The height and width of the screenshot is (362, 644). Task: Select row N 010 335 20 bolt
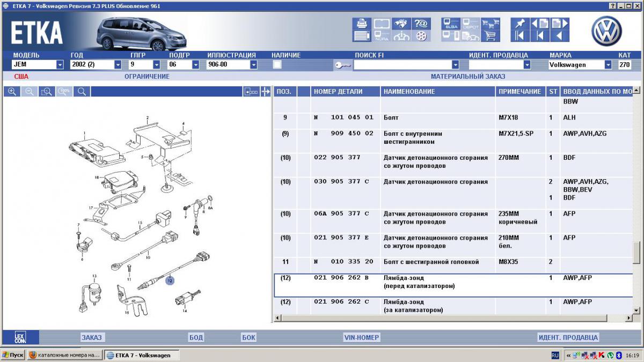(x=453, y=262)
